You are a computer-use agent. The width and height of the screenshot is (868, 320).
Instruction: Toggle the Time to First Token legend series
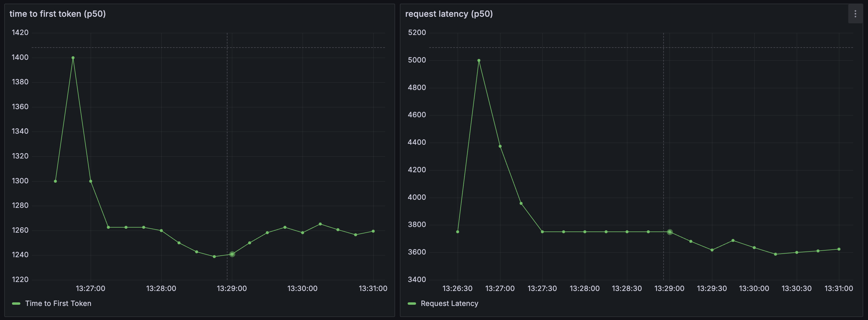(58, 304)
